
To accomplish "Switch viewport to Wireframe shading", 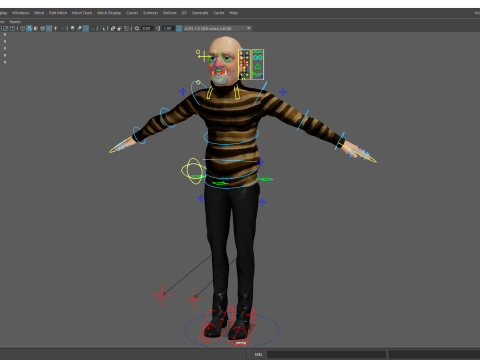I will tap(22, 29).
